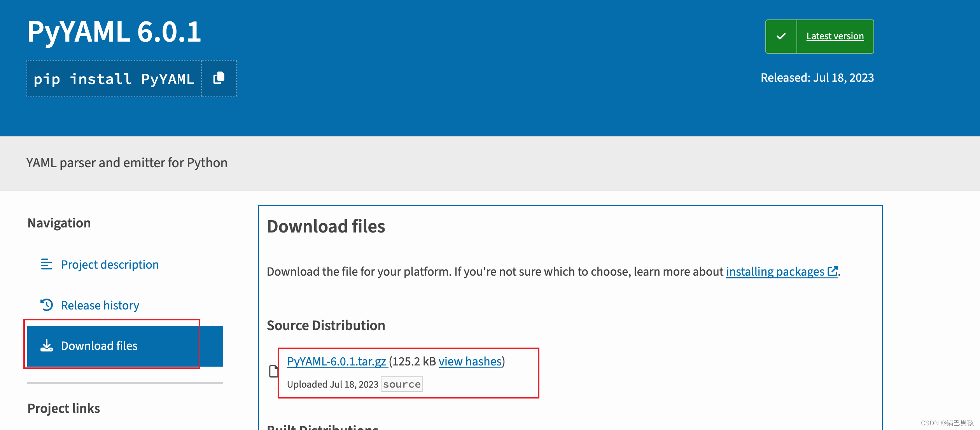Click the source tag label
Viewport: 980px width, 430px height.
pyautogui.click(x=402, y=384)
